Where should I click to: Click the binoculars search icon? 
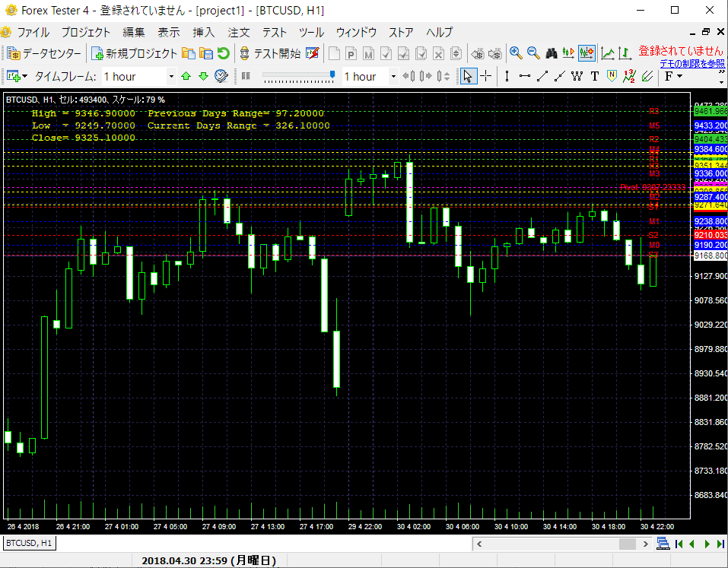click(x=551, y=53)
